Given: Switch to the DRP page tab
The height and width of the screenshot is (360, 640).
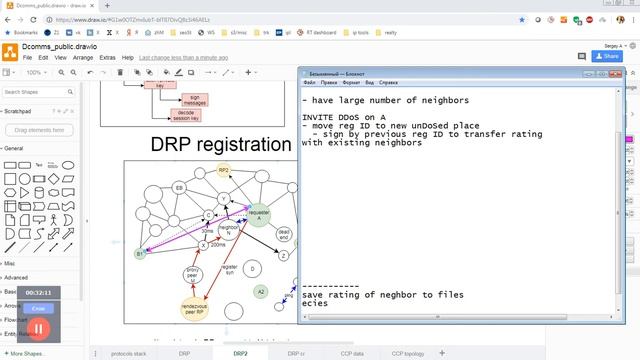Looking at the screenshot, I should pos(184,353).
